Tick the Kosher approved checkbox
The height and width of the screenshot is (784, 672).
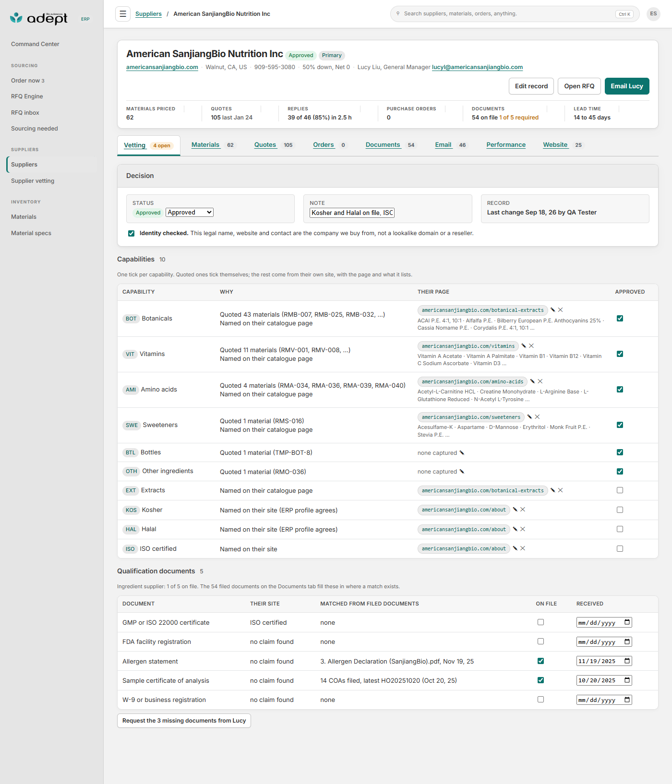pyautogui.click(x=620, y=510)
